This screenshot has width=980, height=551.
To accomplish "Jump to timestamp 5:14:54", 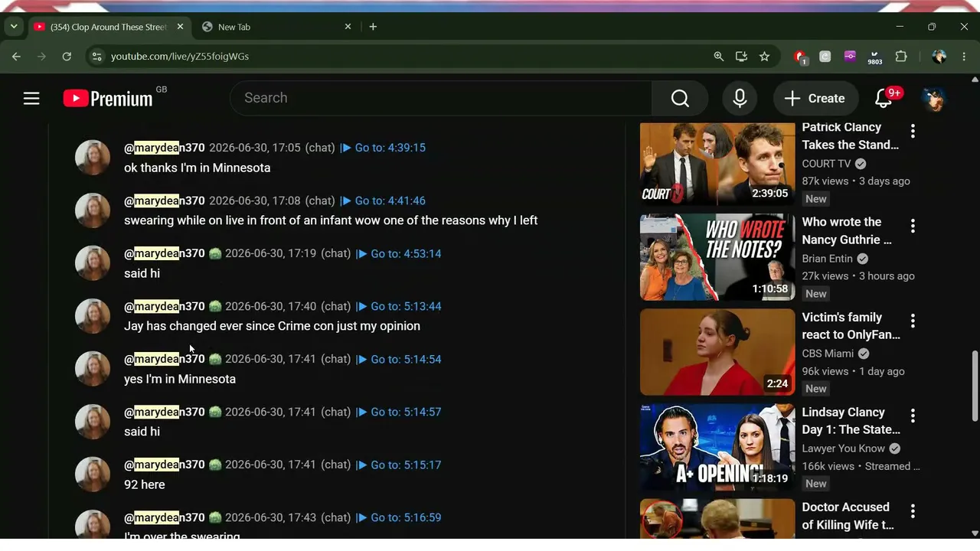I will coord(399,359).
